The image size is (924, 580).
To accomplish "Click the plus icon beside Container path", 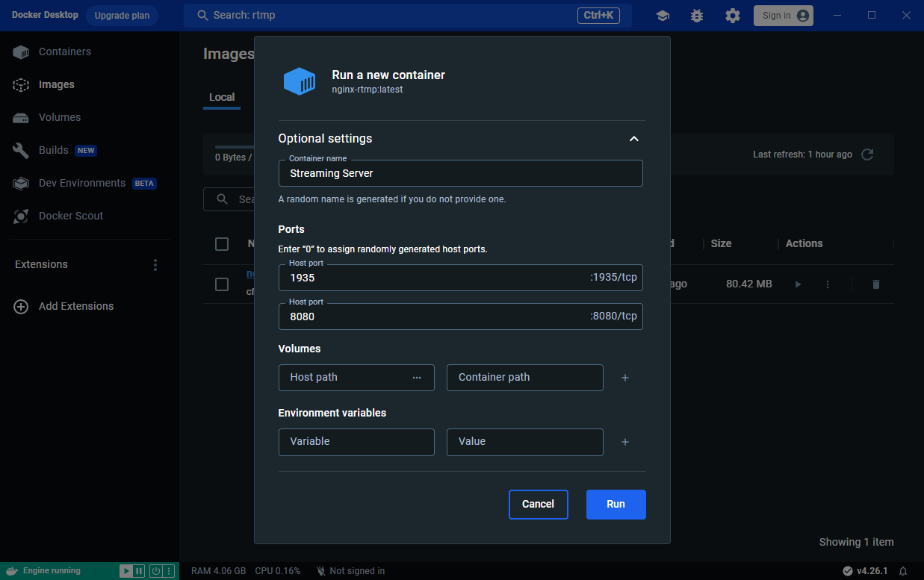I will click(625, 378).
